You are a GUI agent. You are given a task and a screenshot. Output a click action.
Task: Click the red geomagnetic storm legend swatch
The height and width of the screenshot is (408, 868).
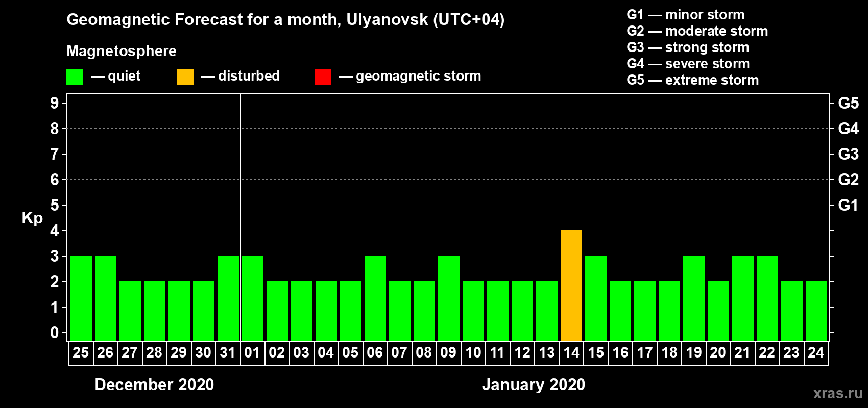coord(323,77)
